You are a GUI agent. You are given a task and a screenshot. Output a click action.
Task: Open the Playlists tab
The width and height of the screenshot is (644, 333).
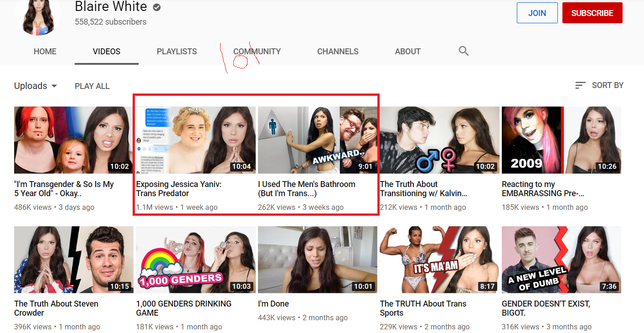point(177,52)
